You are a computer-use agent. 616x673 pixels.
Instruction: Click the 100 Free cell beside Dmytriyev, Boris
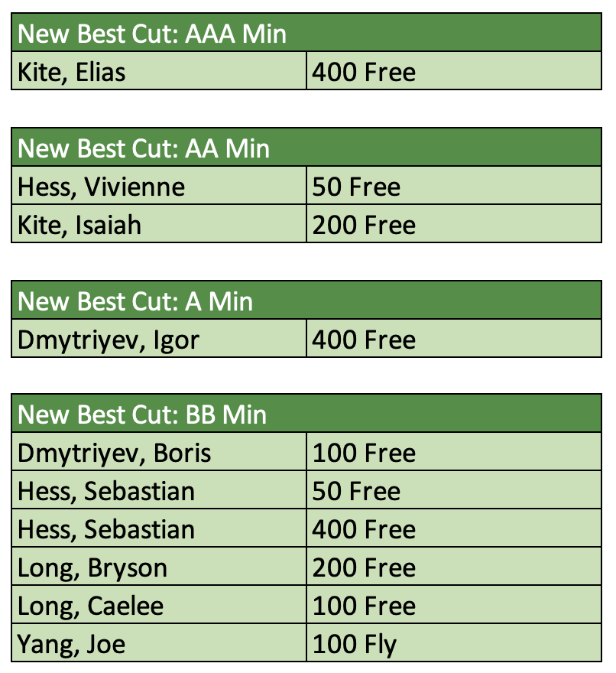pyautogui.click(x=364, y=454)
